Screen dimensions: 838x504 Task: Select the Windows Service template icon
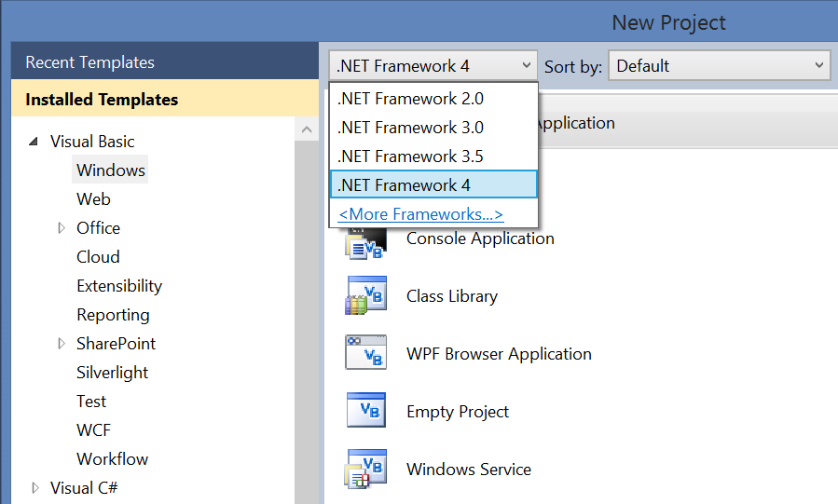pyautogui.click(x=366, y=469)
